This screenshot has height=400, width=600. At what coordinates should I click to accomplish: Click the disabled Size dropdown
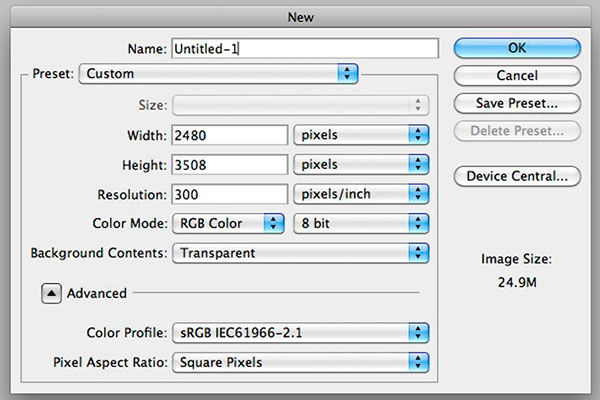tap(300, 105)
